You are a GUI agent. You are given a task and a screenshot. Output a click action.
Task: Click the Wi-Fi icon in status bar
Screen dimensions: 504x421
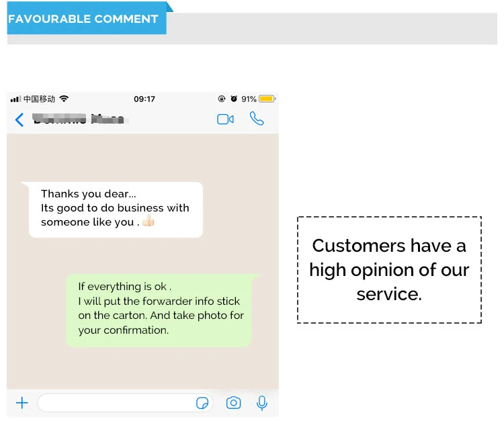tap(65, 99)
